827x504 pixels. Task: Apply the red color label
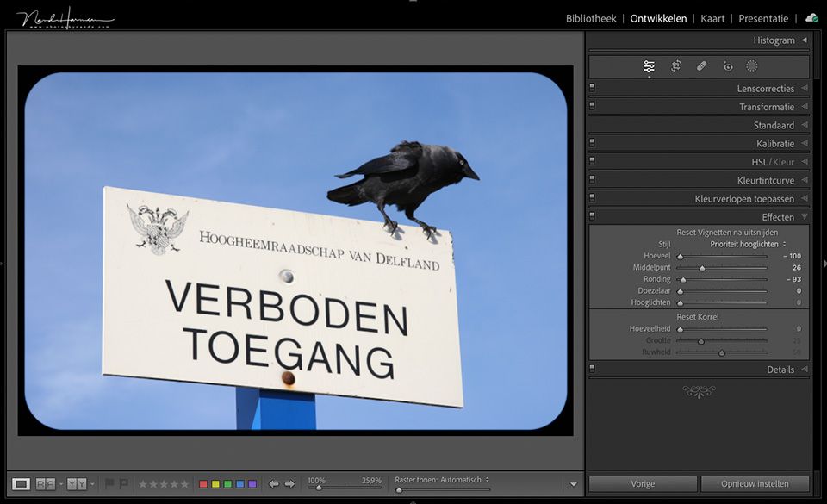tap(203, 484)
